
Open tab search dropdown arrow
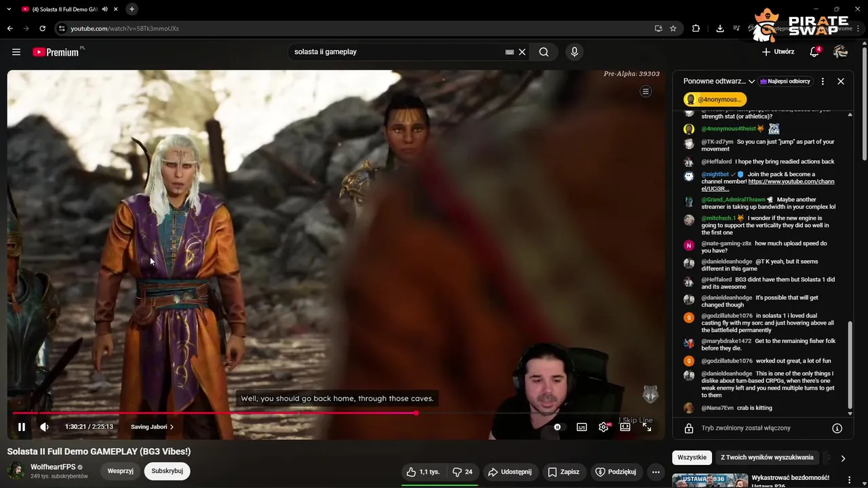[9, 9]
